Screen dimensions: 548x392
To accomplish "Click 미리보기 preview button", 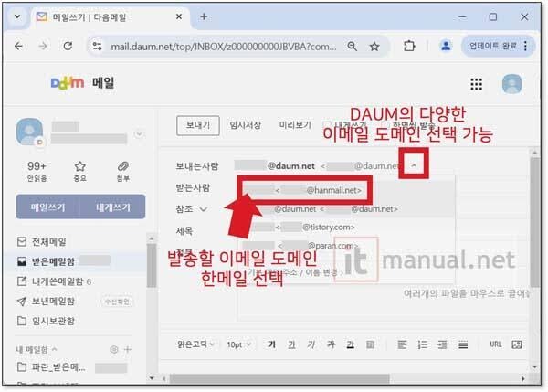I will click(x=295, y=125).
